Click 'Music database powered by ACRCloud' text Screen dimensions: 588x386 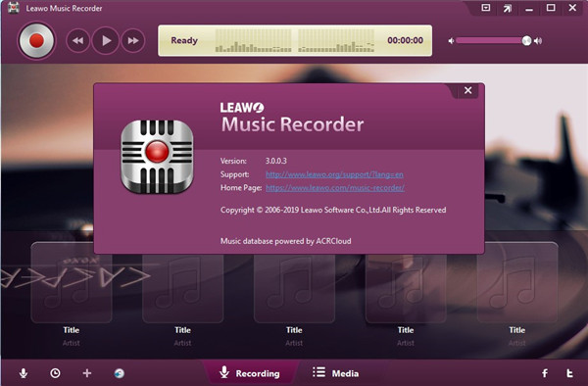286,241
